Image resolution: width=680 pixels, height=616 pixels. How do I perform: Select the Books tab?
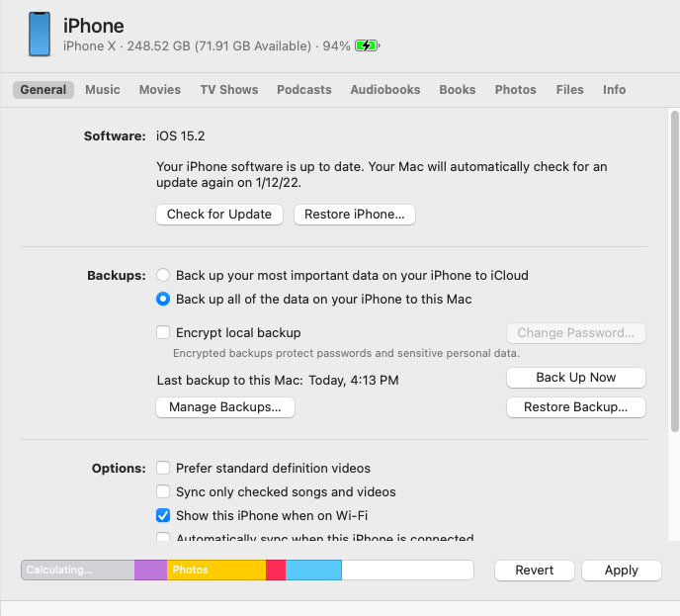[458, 90]
